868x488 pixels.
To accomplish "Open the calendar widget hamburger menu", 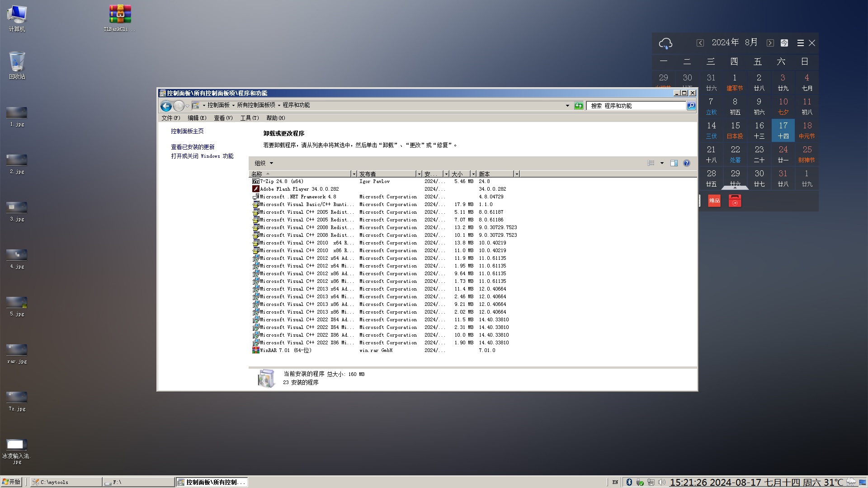I will click(x=800, y=43).
